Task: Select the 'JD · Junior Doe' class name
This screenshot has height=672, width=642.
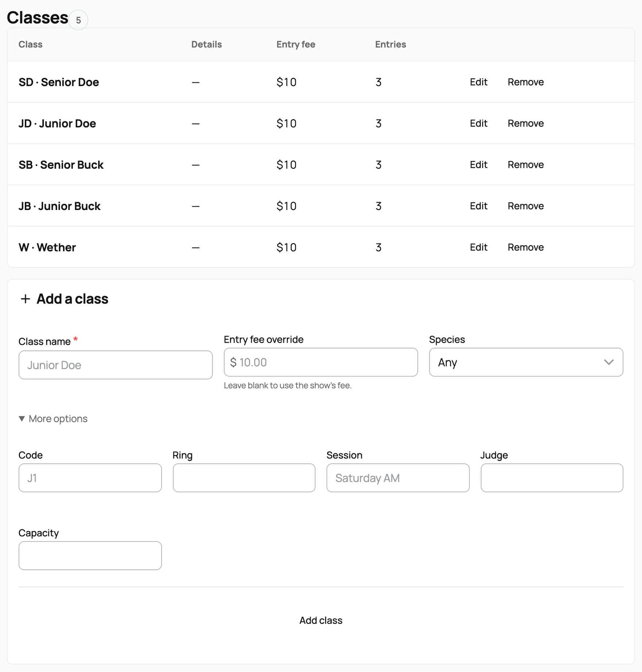Action: coord(57,123)
